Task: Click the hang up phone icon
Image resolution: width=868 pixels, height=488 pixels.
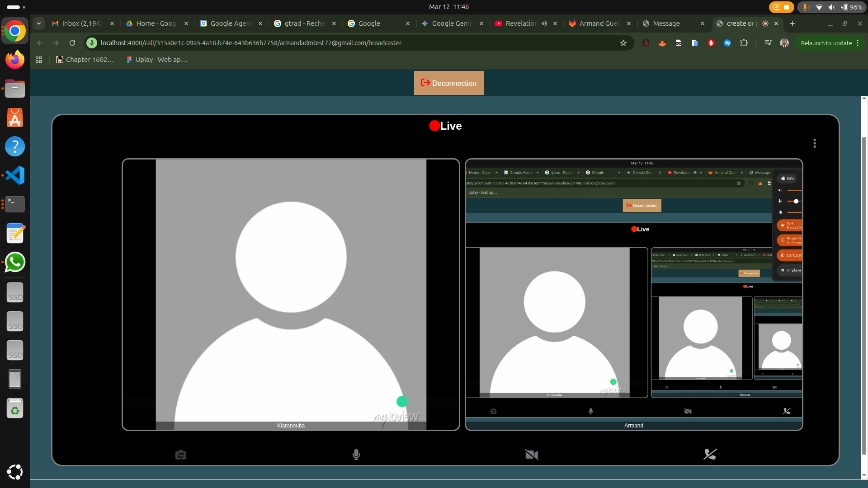Action: tap(710, 455)
